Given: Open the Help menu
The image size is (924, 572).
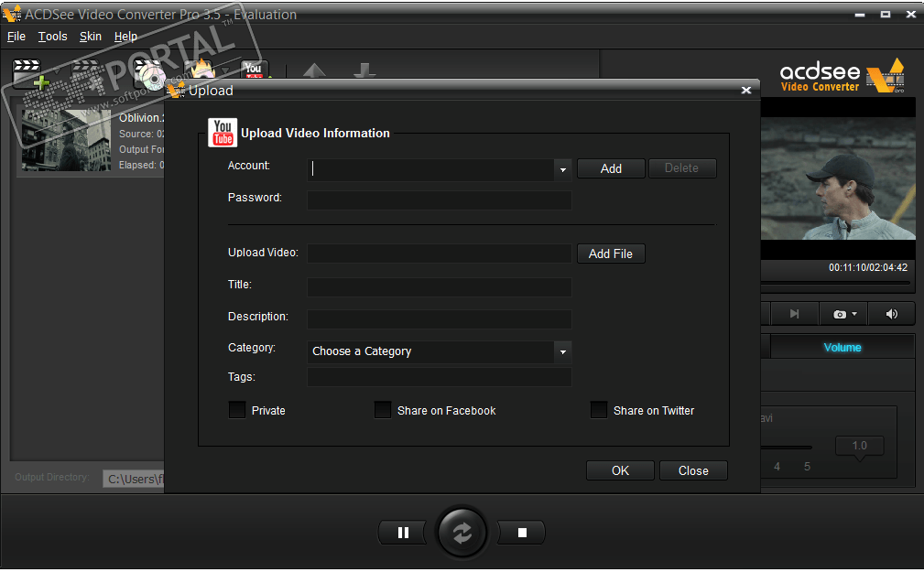Looking at the screenshot, I should point(125,37).
